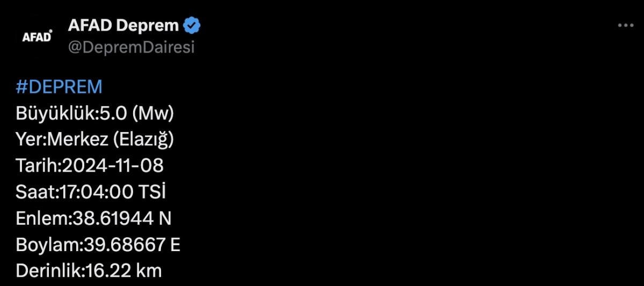Click the Derinlik label
The width and height of the screenshot is (644, 286).
point(49,271)
